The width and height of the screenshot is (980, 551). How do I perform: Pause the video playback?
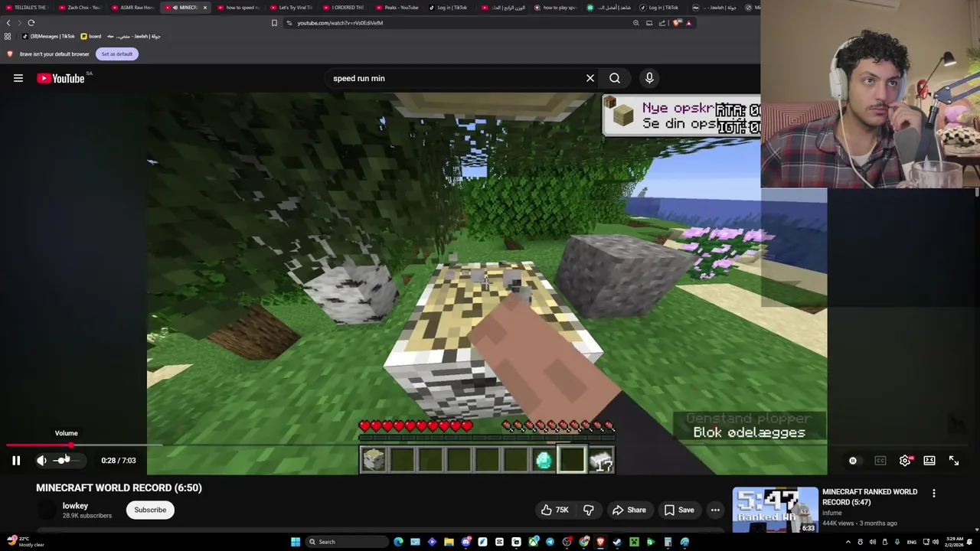16,461
